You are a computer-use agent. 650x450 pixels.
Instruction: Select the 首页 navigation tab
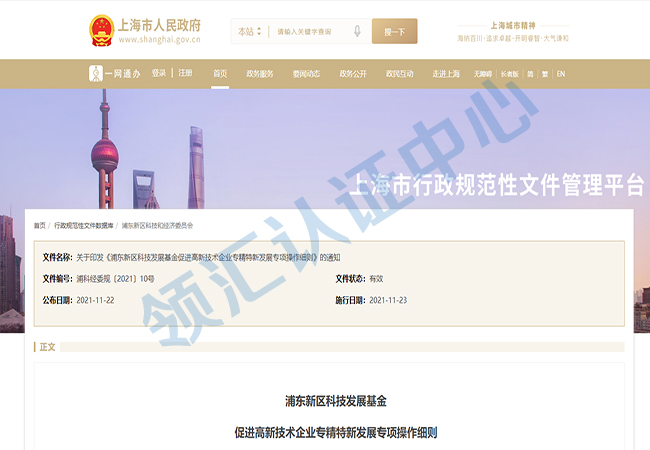pyautogui.click(x=220, y=74)
